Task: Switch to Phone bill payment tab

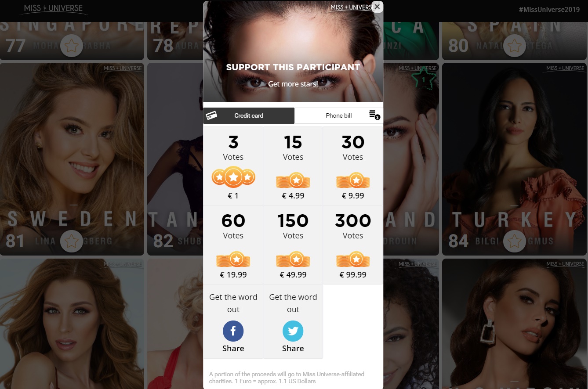Action: point(339,115)
